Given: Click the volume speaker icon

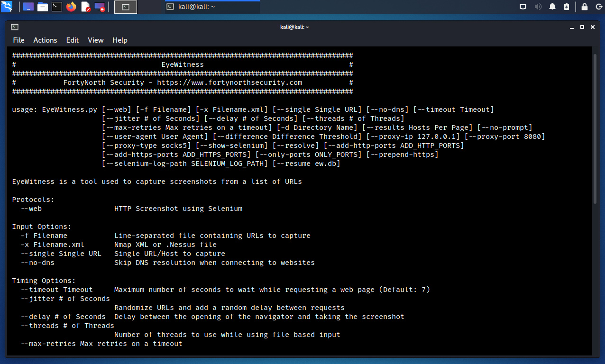Looking at the screenshot, I should click(x=538, y=7).
